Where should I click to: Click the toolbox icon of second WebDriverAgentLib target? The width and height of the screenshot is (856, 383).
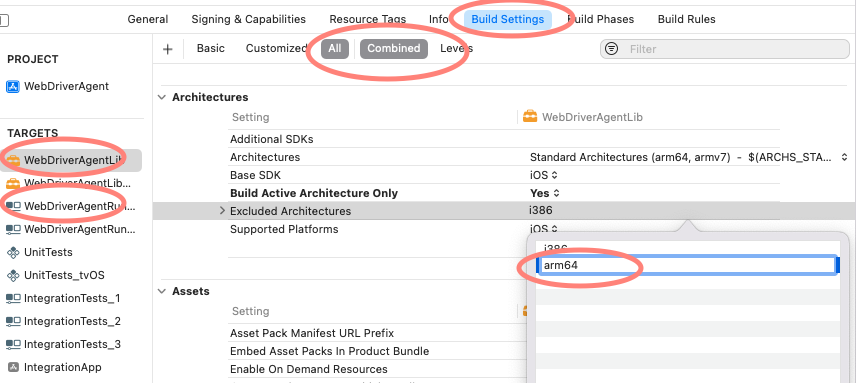13,183
